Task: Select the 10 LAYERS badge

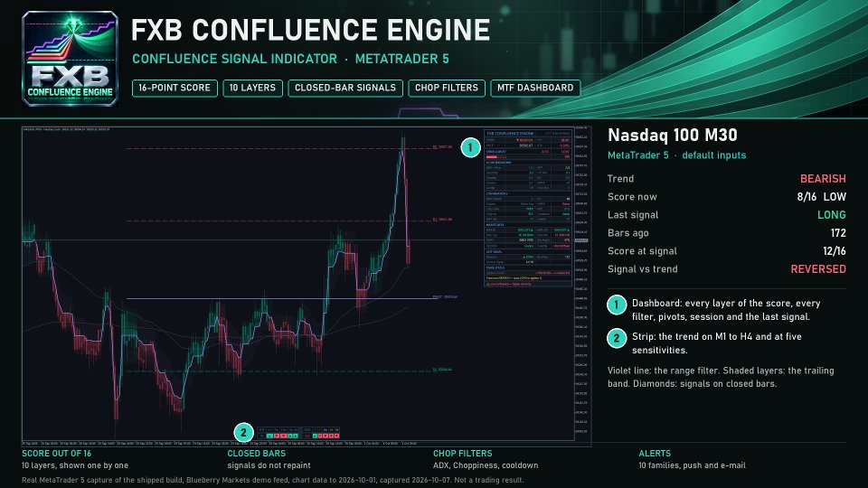Action: [252, 88]
